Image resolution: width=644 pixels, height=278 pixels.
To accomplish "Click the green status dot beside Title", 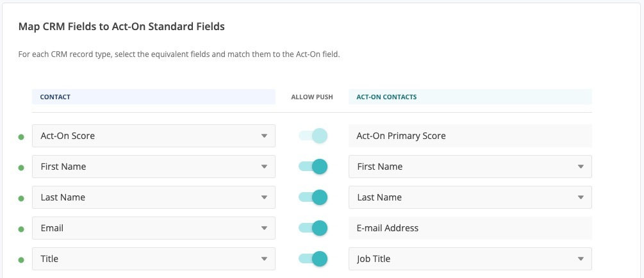I will click(x=21, y=260).
